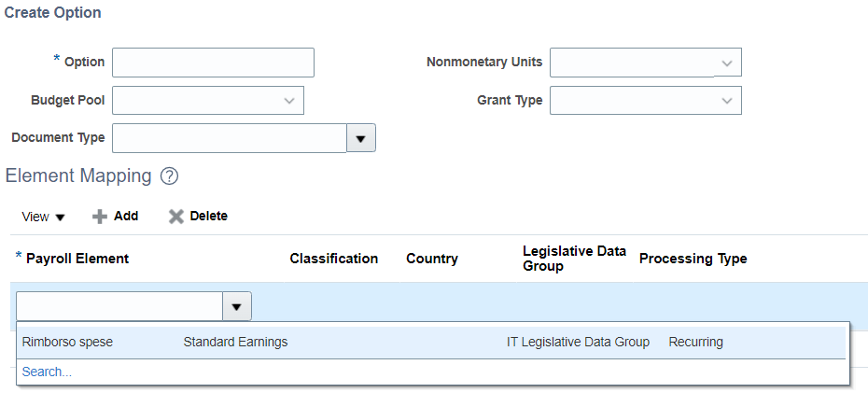Open Element Mapping help icon
868x407 pixels.
point(169,176)
